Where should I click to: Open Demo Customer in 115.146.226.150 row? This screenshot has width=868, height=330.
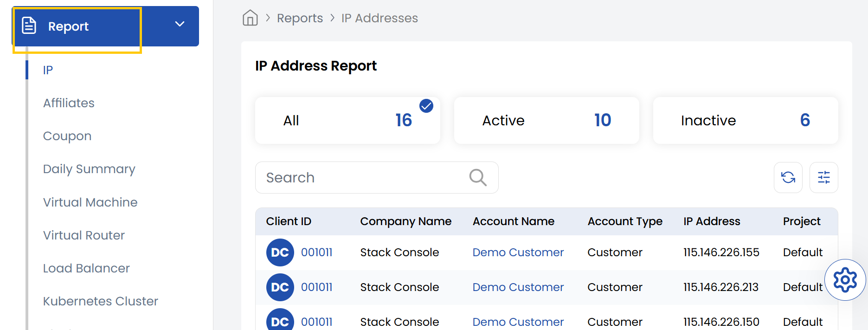(x=518, y=322)
